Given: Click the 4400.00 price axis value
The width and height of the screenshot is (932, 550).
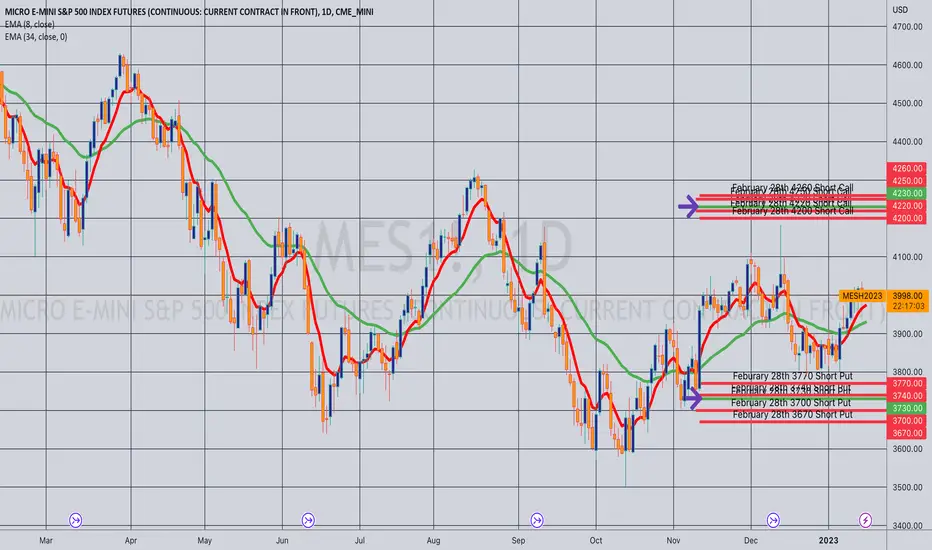Looking at the screenshot, I should [907, 142].
